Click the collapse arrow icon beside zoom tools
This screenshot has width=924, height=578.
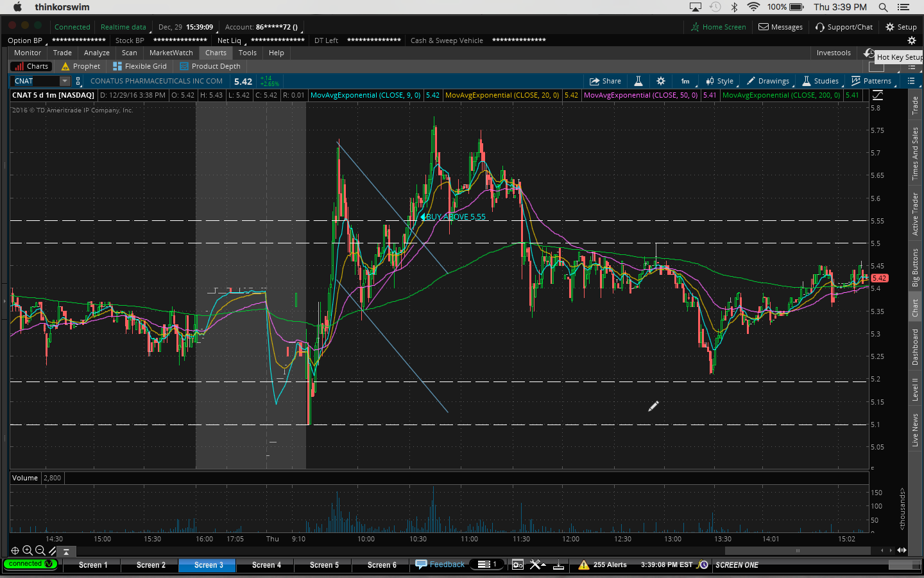tap(66, 551)
